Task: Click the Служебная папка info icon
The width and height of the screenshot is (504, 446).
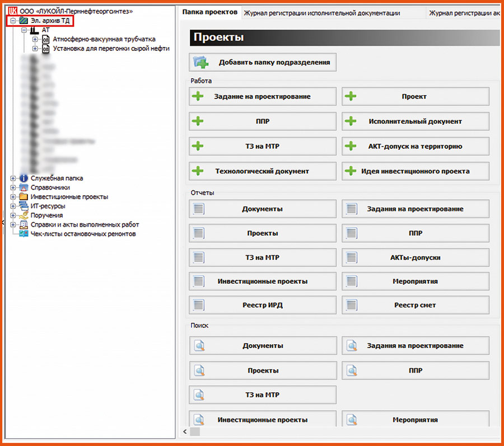Action: coord(24,179)
